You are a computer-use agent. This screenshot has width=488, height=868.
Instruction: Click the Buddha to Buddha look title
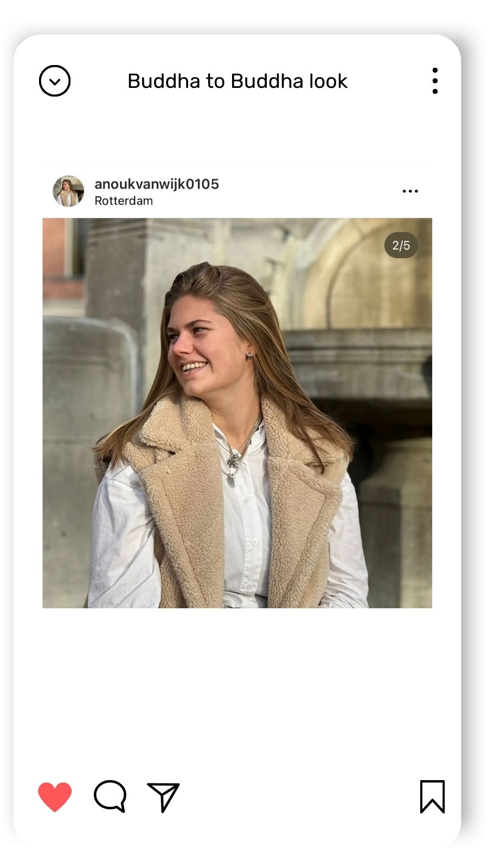pos(237,81)
